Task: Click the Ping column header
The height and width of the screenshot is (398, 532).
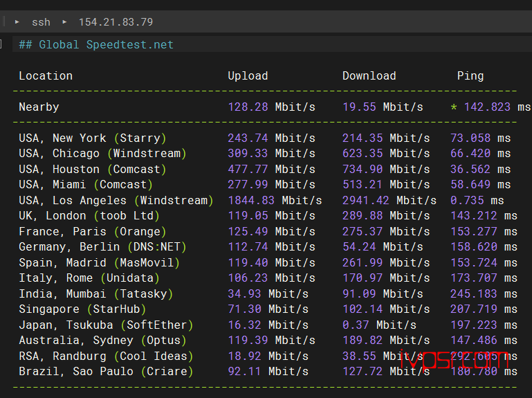Action: click(x=470, y=75)
